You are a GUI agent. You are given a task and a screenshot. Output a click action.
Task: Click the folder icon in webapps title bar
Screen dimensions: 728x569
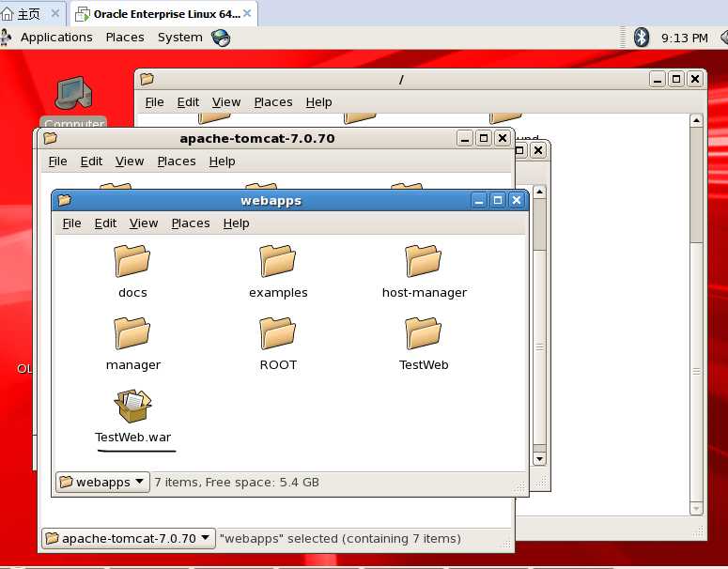click(x=65, y=200)
